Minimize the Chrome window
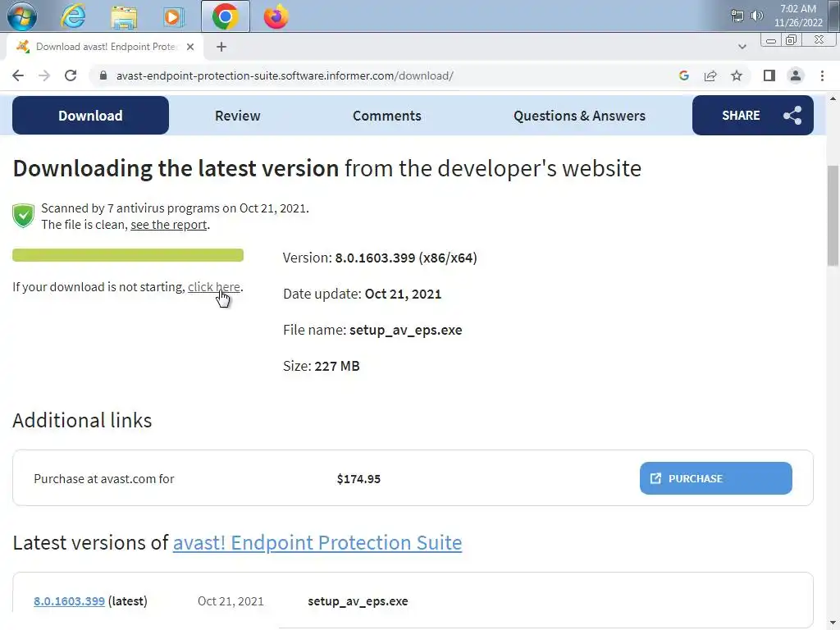Image resolution: width=840 pixels, height=630 pixels. point(771,40)
